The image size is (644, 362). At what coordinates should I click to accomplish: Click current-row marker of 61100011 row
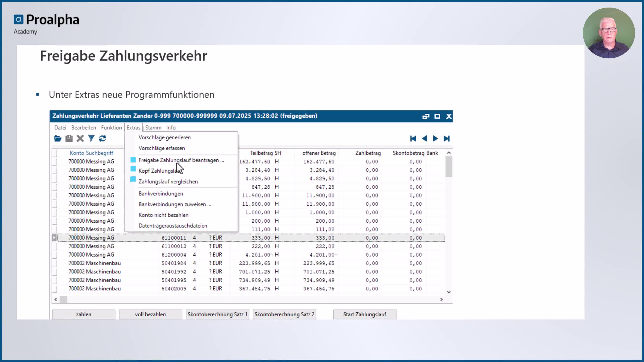click(x=55, y=238)
